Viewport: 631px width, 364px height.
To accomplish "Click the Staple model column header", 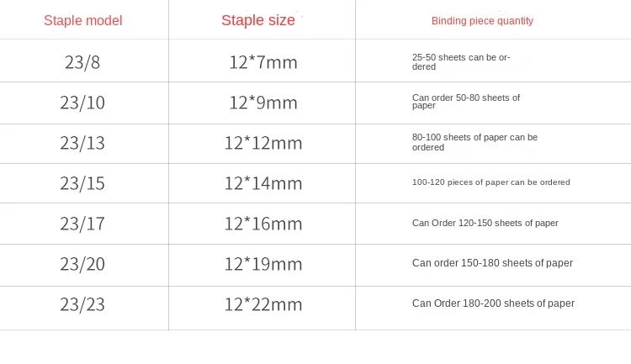I will tap(83, 20).
